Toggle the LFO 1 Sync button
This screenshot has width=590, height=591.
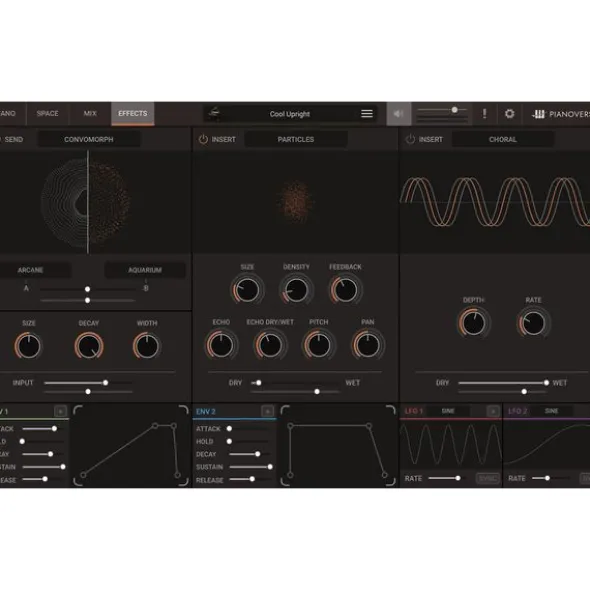487,478
